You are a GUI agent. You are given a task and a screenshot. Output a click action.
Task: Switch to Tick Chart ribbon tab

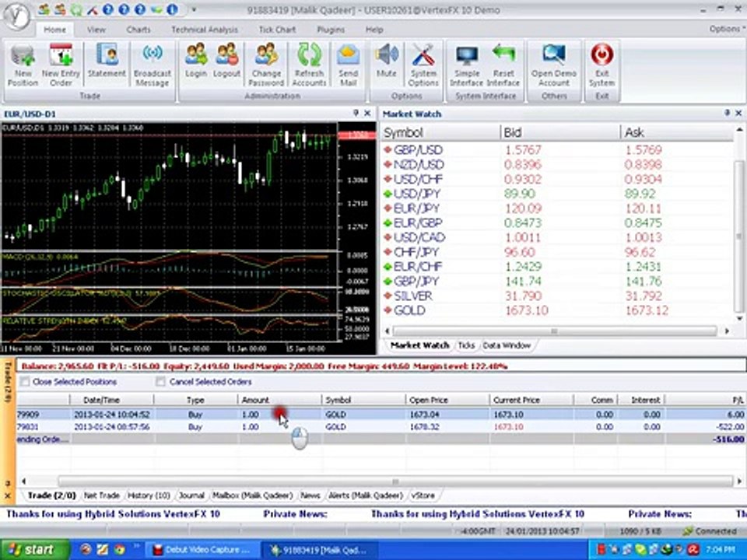(x=277, y=30)
